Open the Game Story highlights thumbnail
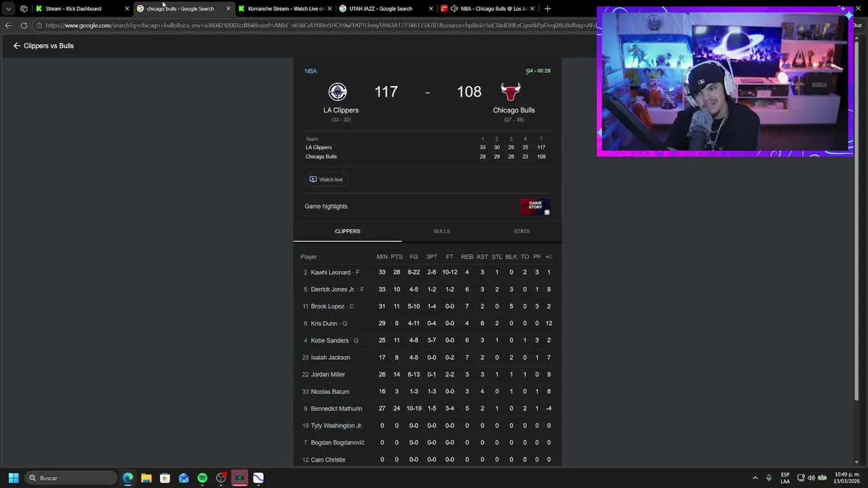Image resolution: width=868 pixels, height=488 pixels. 535,207
